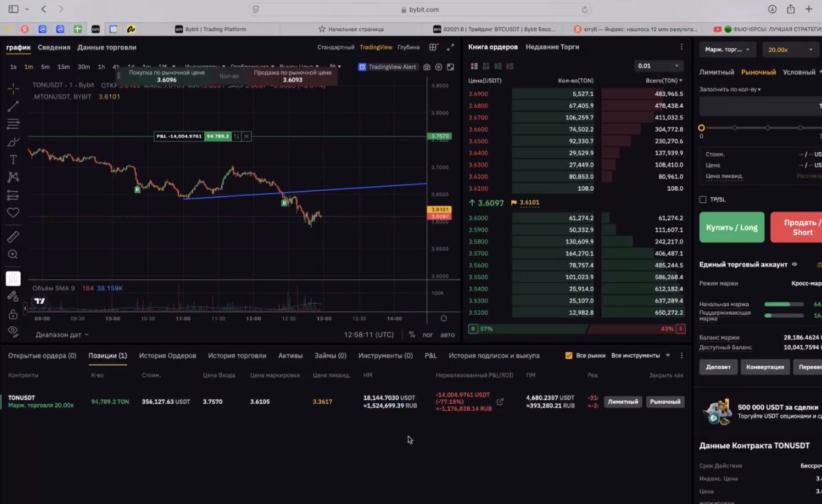Open 'Всего(TON)' column dropdown

664,80
